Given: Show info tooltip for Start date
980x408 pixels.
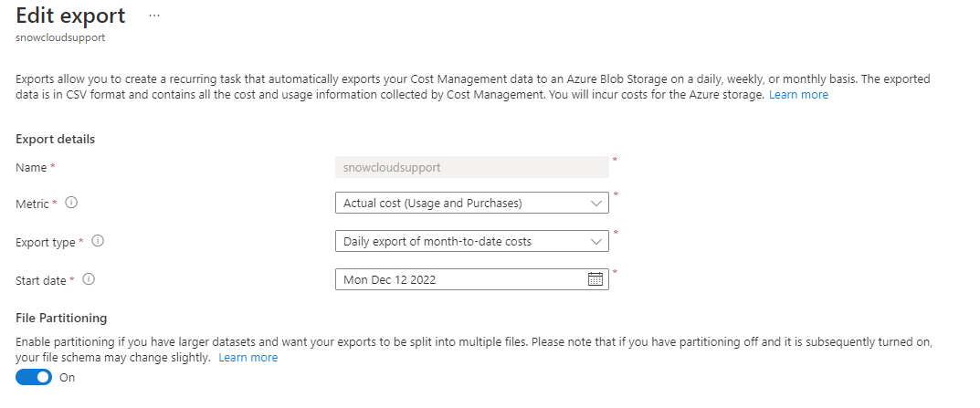Looking at the screenshot, I should click(89, 279).
